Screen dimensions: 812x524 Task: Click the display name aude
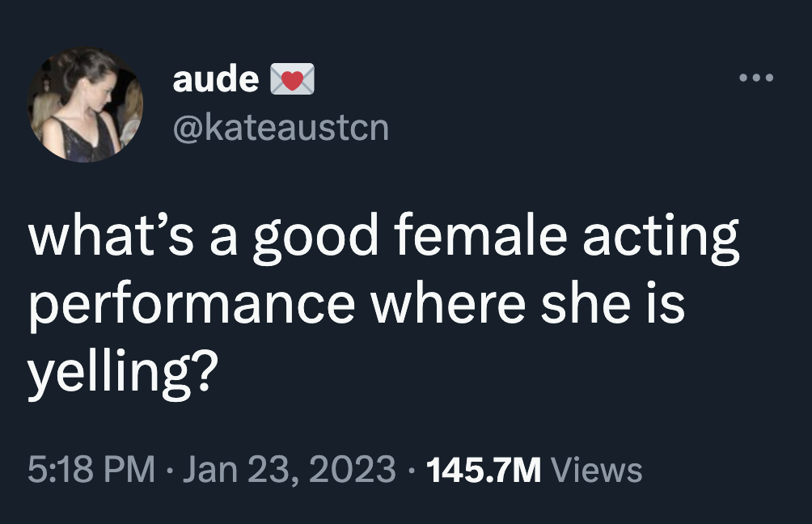214,78
